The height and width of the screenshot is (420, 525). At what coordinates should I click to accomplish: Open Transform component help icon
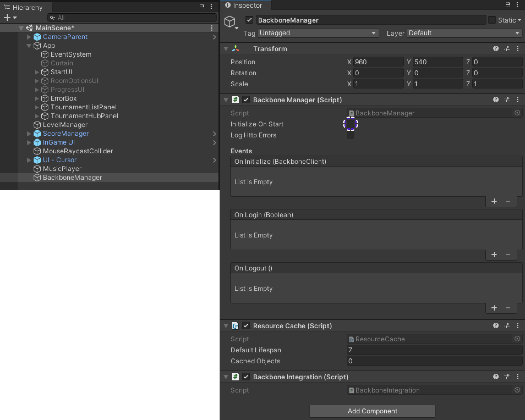pos(496,49)
